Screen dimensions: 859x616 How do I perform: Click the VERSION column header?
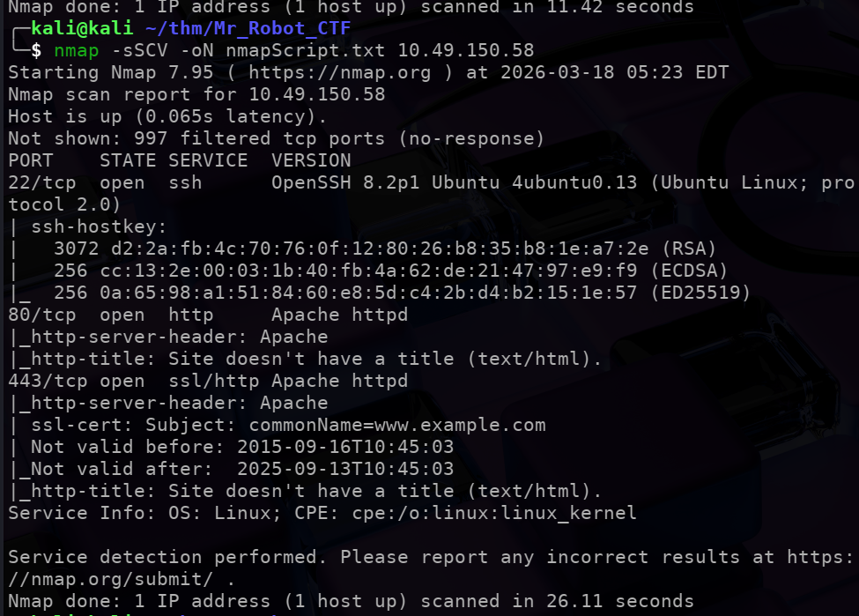click(x=311, y=160)
